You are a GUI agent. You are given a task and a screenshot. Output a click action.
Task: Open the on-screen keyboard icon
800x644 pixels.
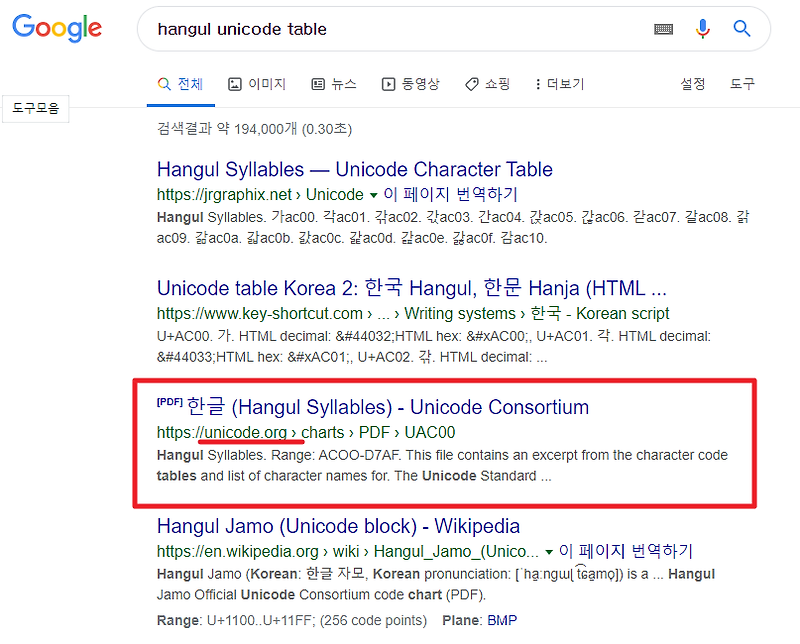[663, 29]
